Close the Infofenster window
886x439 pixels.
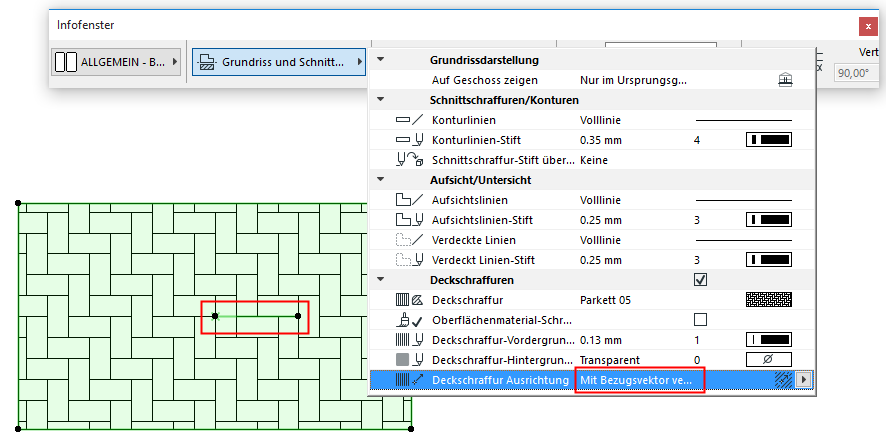(867, 26)
